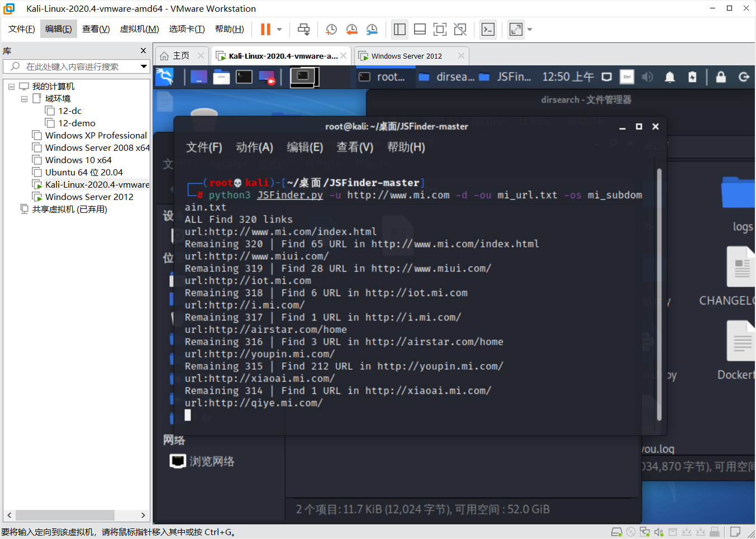Open the workspace switcher in Kali panel
Viewport: 756px width, 539px height.
tap(305, 77)
